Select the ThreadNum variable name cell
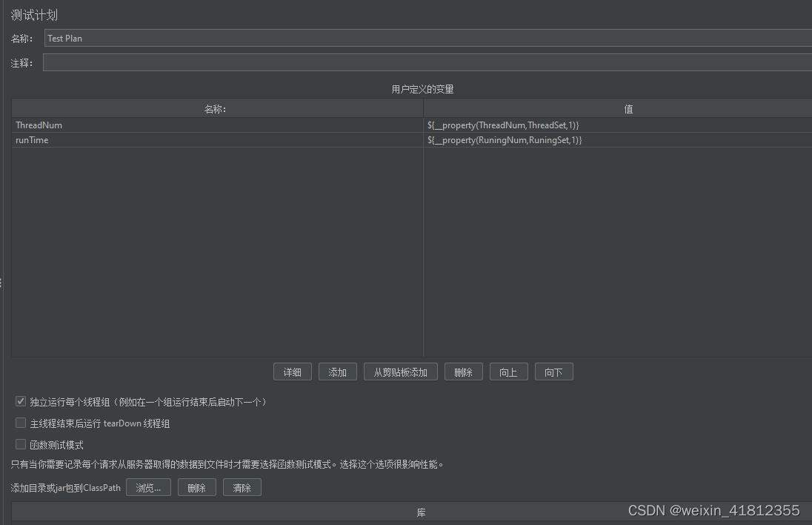 pyautogui.click(x=218, y=125)
